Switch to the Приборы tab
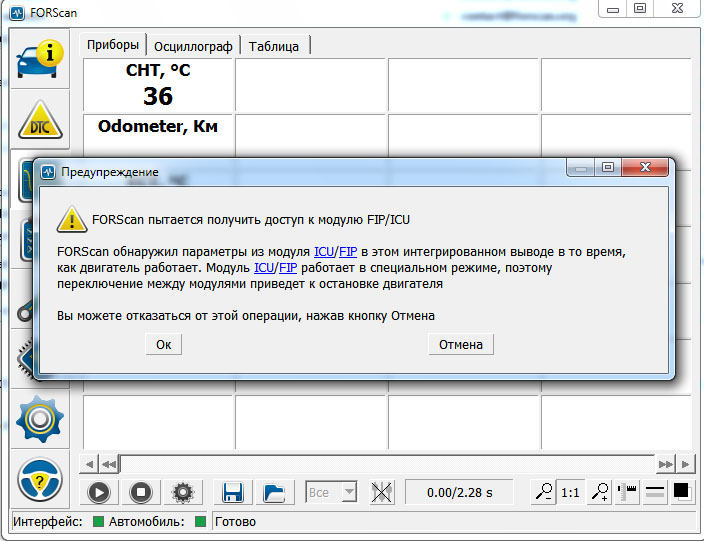The image size is (704, 541). click(x=113, y=45)
